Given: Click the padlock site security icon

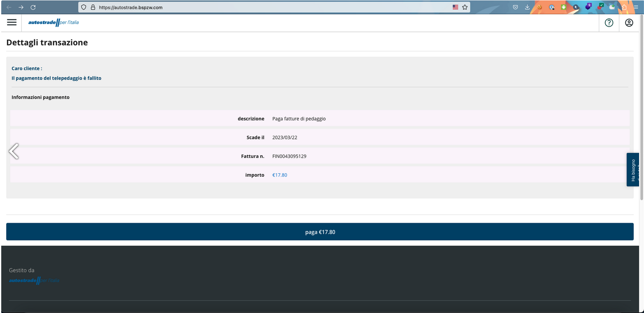Looking at the screenshot, I should click(x=92, y=7).
